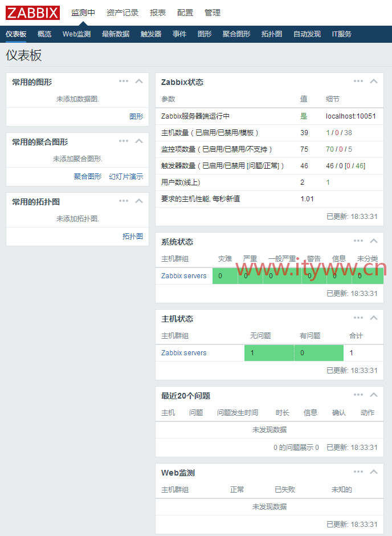Click the 幻灯片演示 link
Viewport: 392px width, 536px height.
click(x=126, y=177)
